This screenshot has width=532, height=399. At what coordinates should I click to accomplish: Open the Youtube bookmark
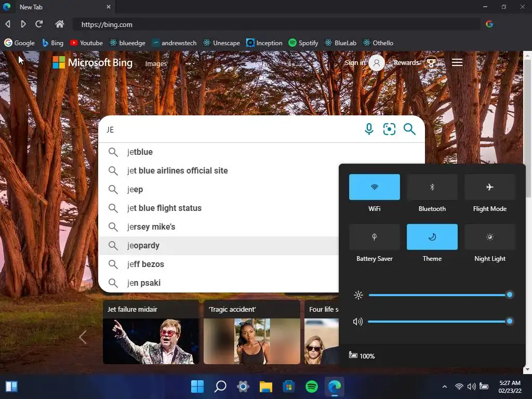click(86, 43)
